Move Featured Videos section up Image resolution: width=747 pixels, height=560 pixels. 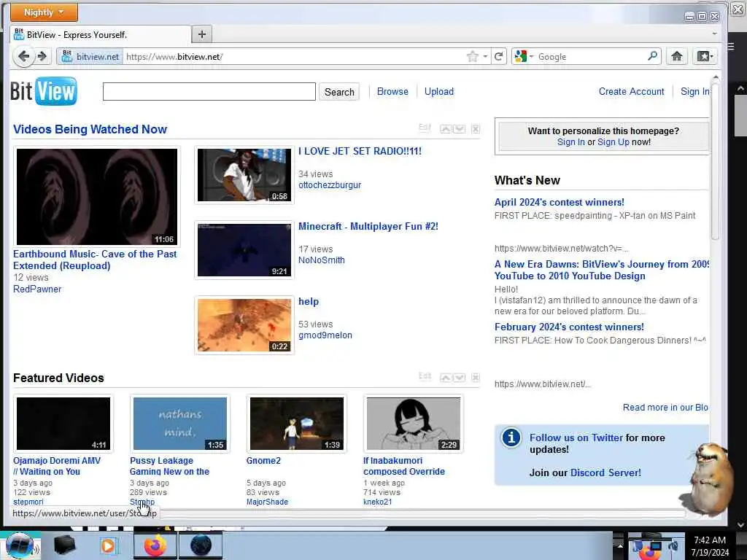click(x=446, y=378)
